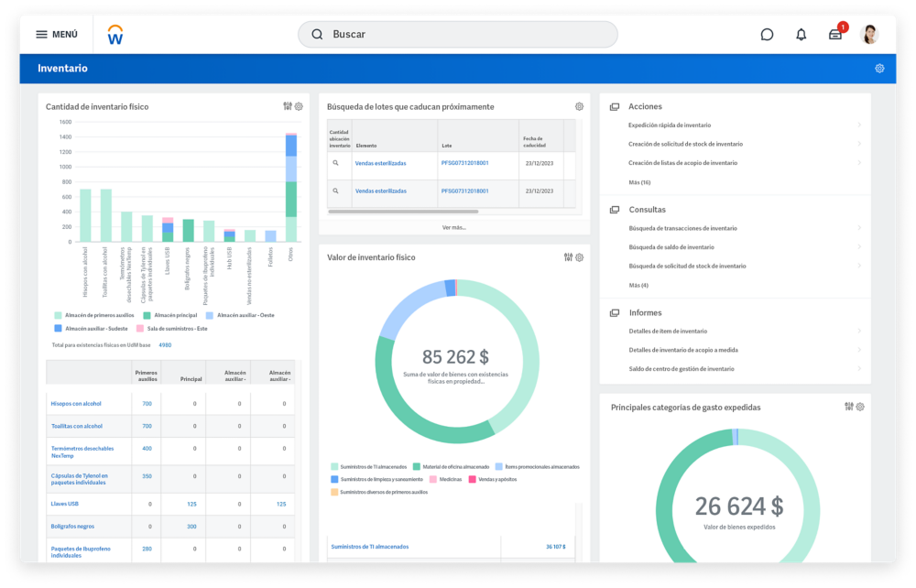This screenshot has height=588, width=916.
Task: Open Expedición rápida de inventario
Action: pyautogui.click(x=670, y=125)
